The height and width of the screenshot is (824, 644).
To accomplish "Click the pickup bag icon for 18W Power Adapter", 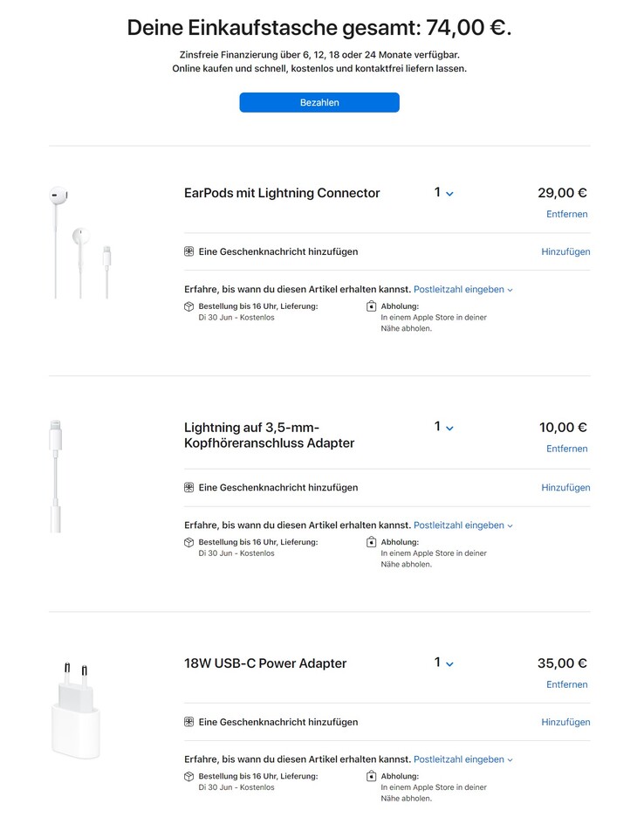I will 371,776.
